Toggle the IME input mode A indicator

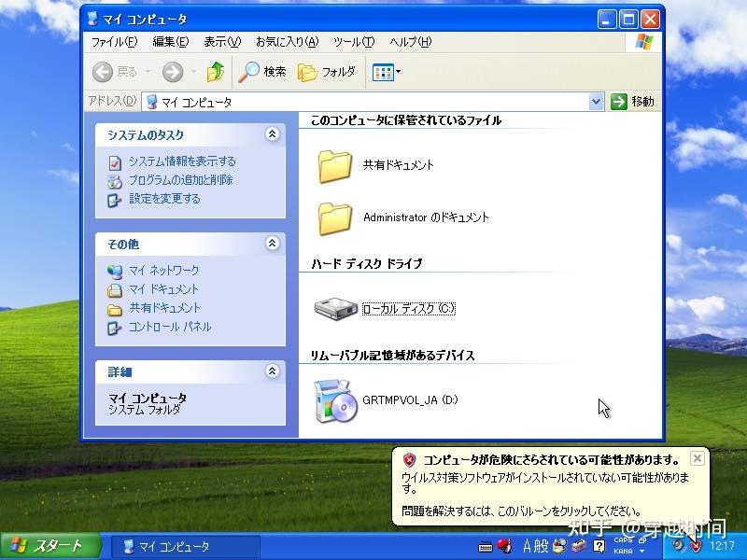(x=527, y=546)
